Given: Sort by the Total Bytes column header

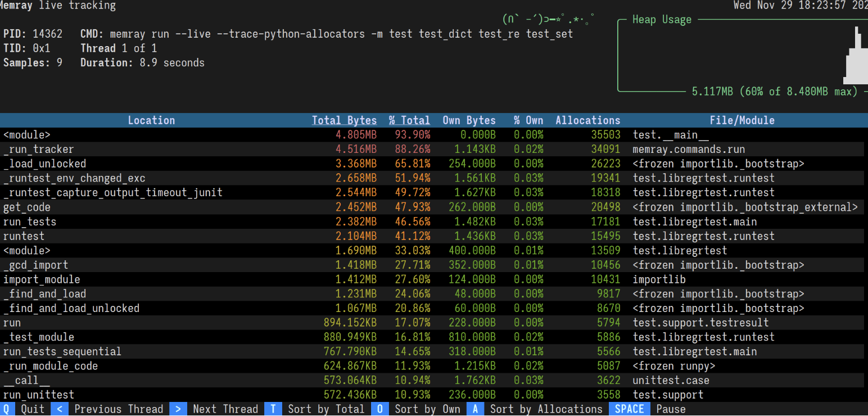Looking at the screenshot, I should [344, 120].
